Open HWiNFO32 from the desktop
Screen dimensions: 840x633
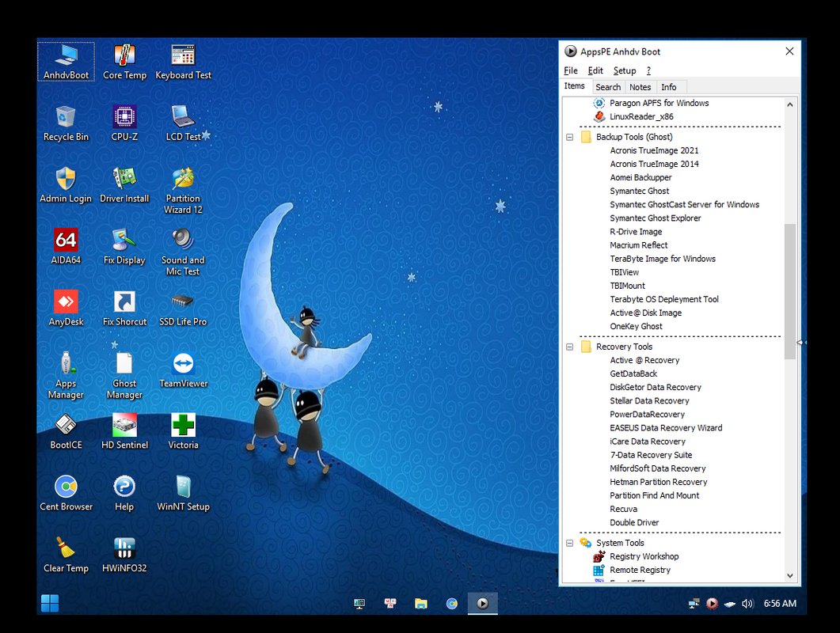pyautogui.click(x=124, y=555)
